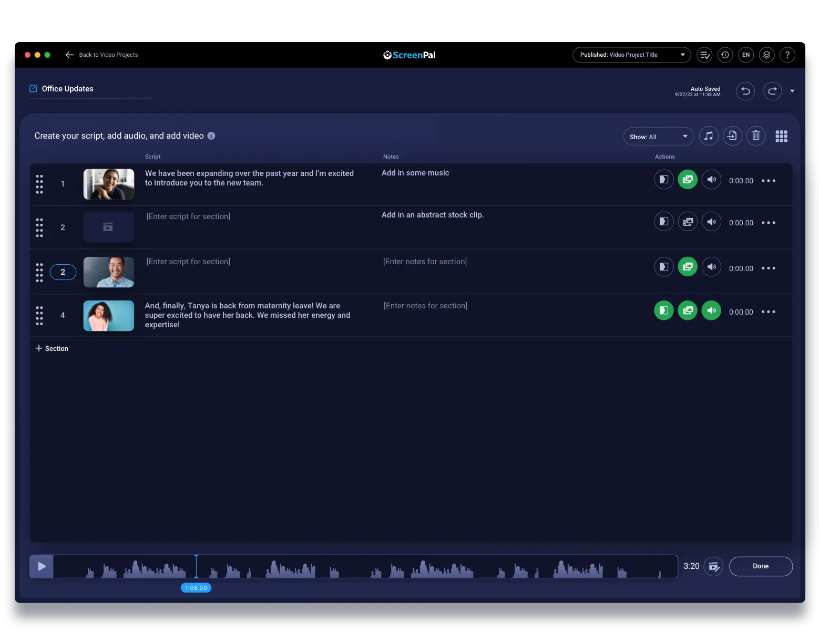Open the Show: All filter dropdown
819x644 pixels.
(x=658, y=136)
